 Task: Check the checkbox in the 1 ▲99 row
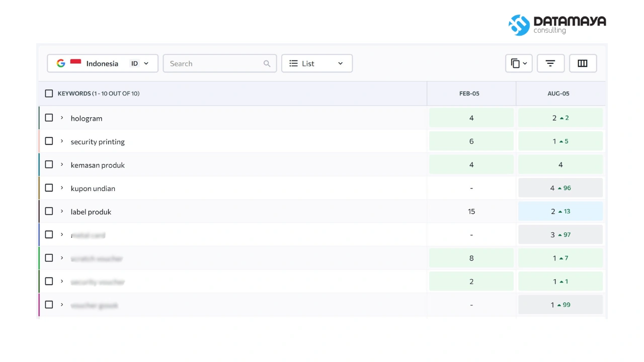coord(49,305)
